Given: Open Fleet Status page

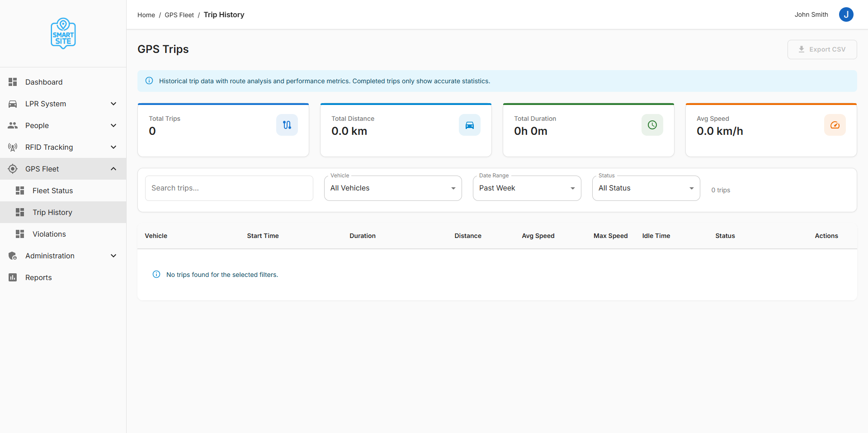Looking at the screenshot, I should tap(52, 190).
